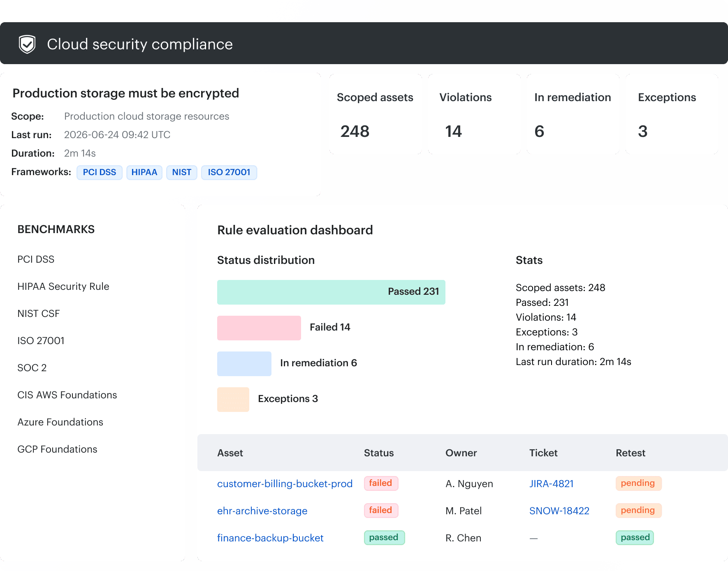Open Azure Foundations benchmark
This screenshot has width=728, height=571.
click(x=60, y=422)
